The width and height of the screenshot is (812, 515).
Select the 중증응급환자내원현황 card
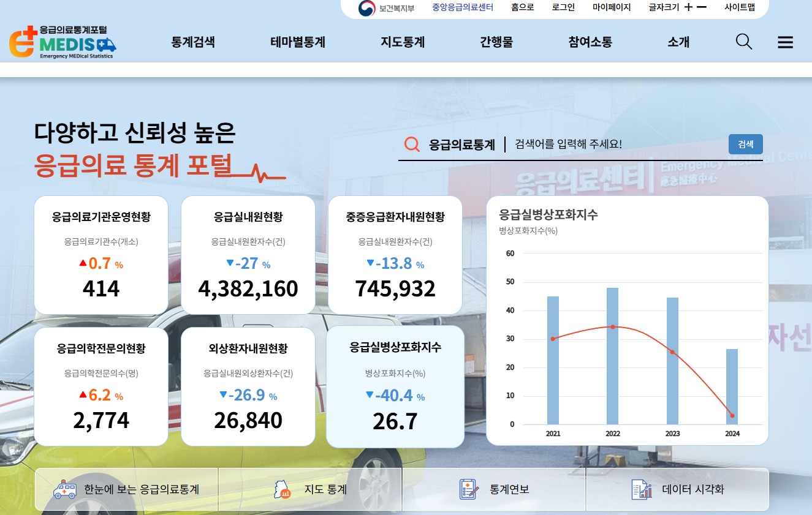395,255
